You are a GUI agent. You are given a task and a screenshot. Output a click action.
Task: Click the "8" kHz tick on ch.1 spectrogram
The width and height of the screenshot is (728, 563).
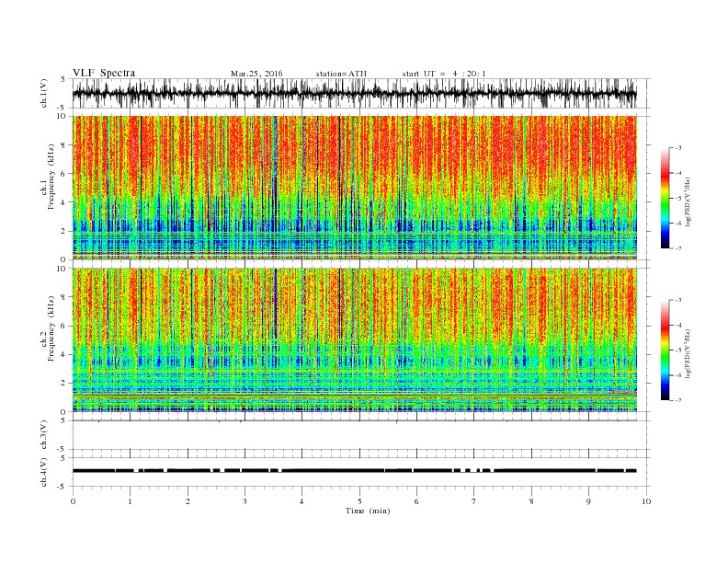pos(64,145)
